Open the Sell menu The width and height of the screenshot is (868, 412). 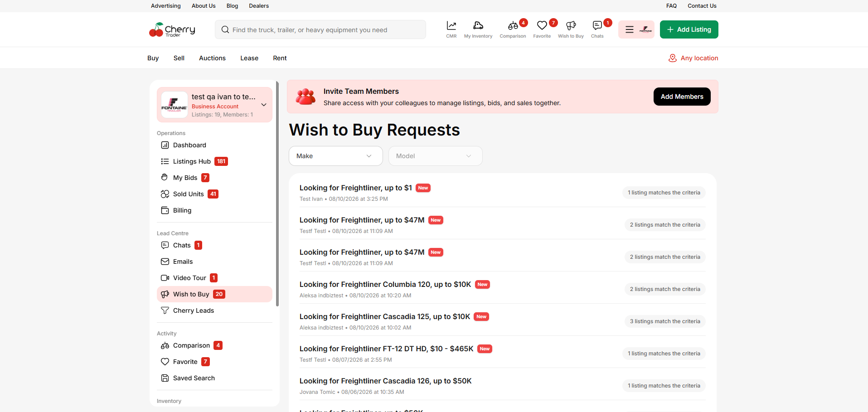coord(179,58)
